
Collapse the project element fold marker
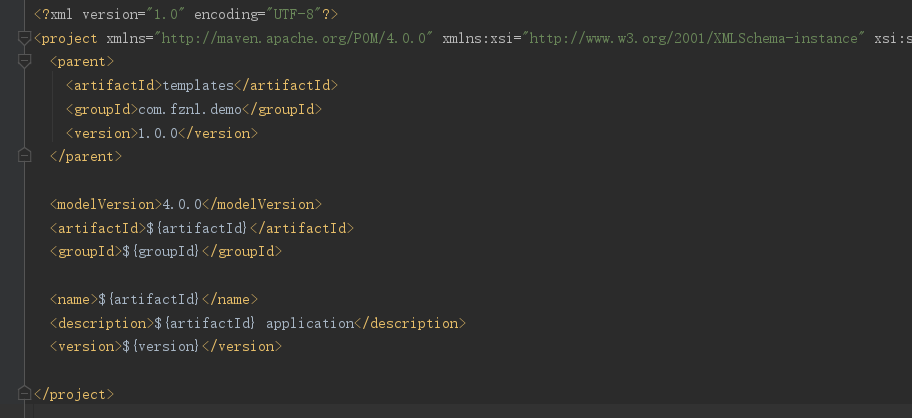click(25, 38)
